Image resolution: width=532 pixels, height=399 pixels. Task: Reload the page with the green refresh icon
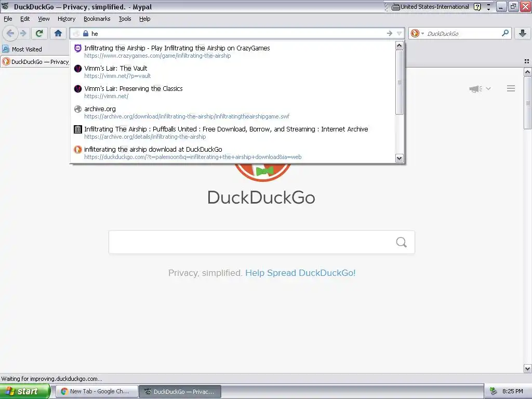coord(39,33)
